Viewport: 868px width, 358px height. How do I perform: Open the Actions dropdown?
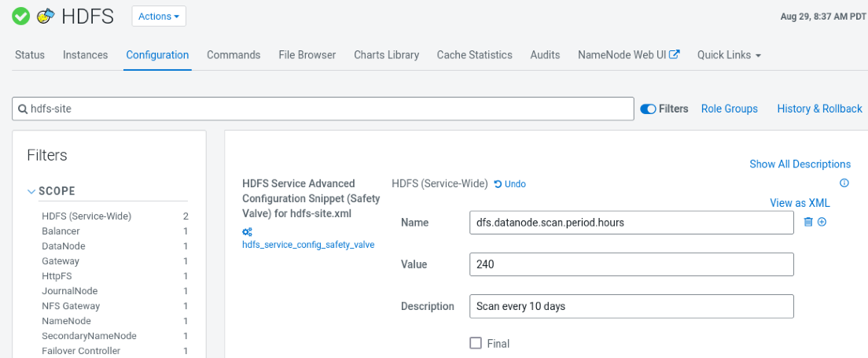pos(159,16)
